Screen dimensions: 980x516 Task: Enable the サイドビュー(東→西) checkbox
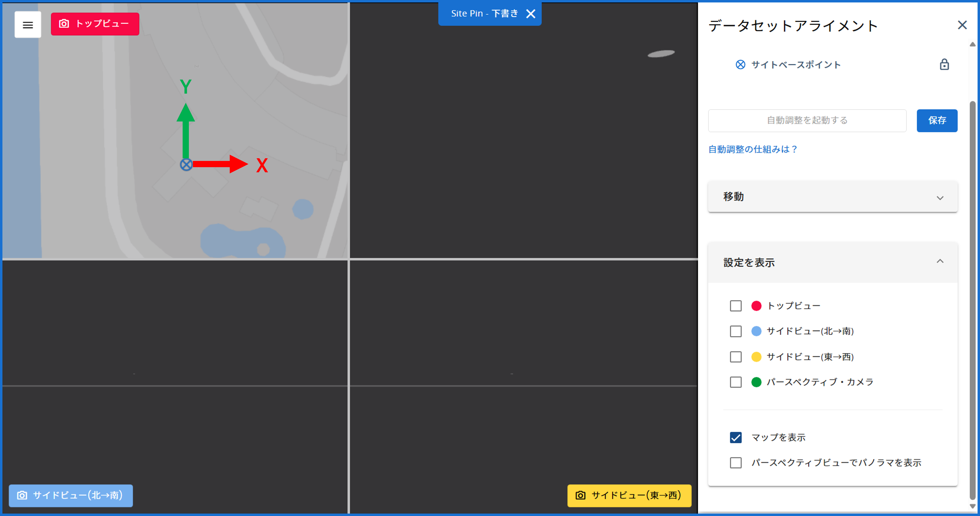point(736,357)
